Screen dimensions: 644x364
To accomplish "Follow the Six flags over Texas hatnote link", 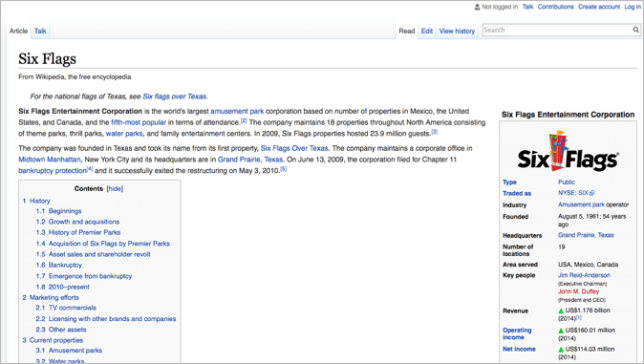I will pos(174,96).
